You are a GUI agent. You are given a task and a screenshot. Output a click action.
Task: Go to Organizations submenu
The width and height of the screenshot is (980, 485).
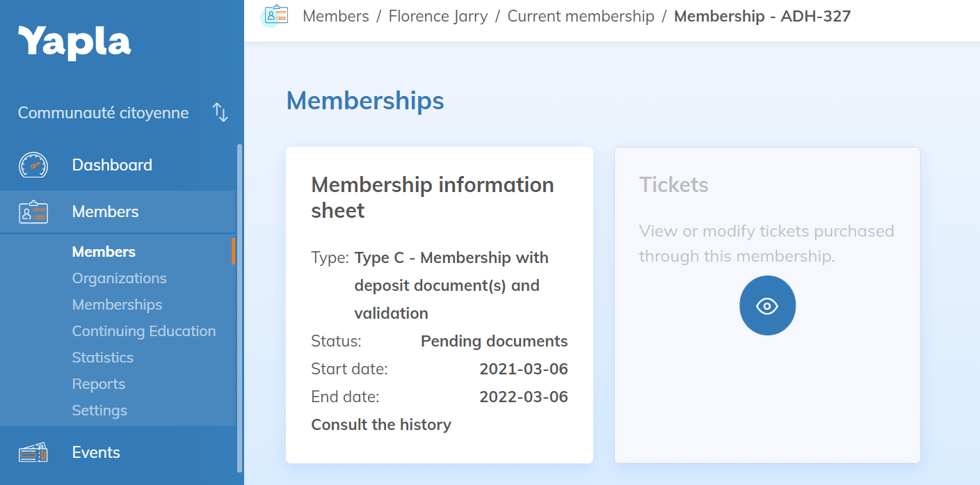pyautogui.click(x=119, y=278)
